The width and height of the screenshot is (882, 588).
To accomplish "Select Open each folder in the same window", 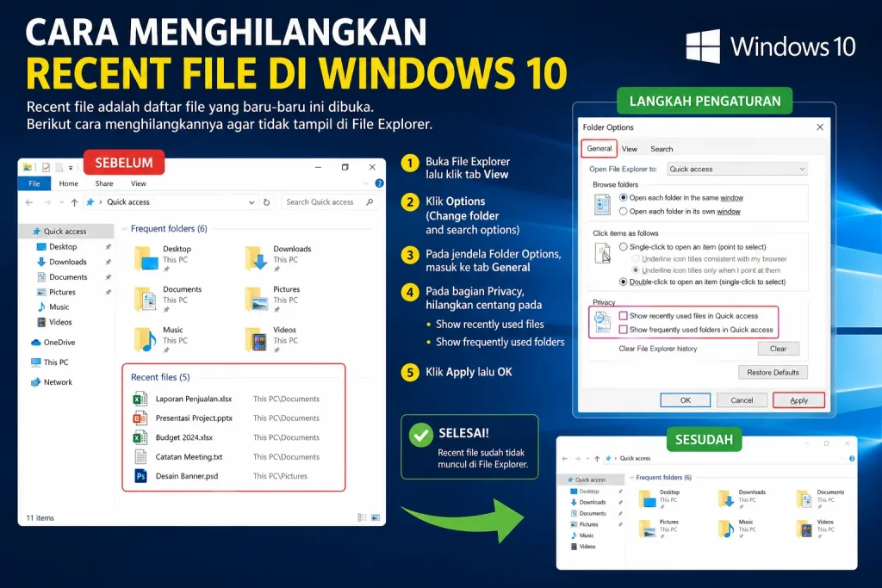I will tap(624, 198).
